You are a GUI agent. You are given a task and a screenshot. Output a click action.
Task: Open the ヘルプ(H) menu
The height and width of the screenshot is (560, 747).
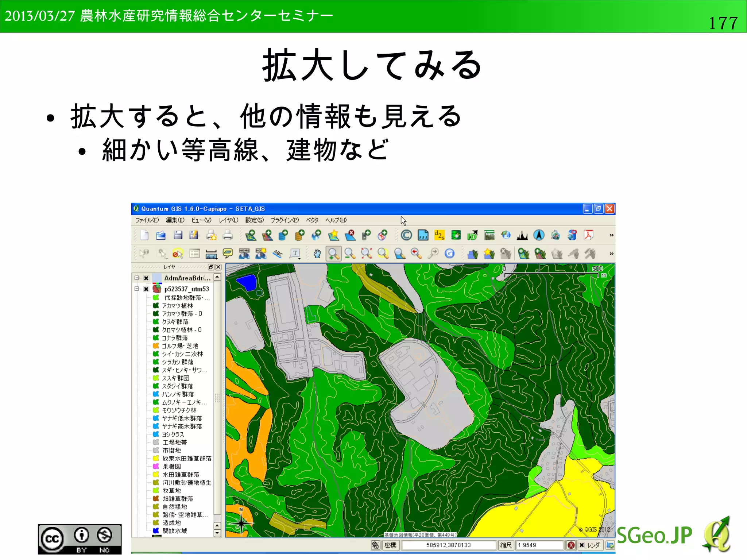click(336, 220)
